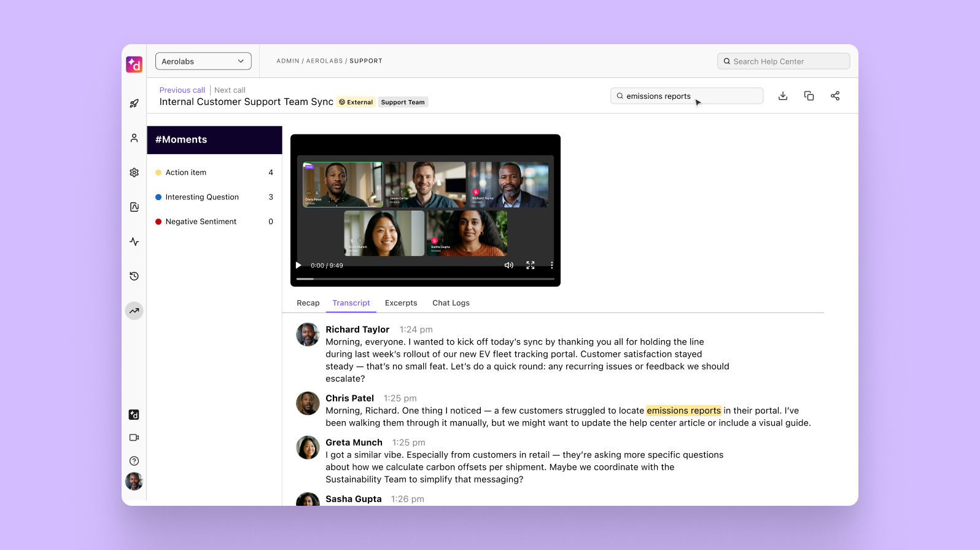980x550 pixels.
Task: Click Chris Patel's 1:25 pm timestamp
Action: [400, 398]
